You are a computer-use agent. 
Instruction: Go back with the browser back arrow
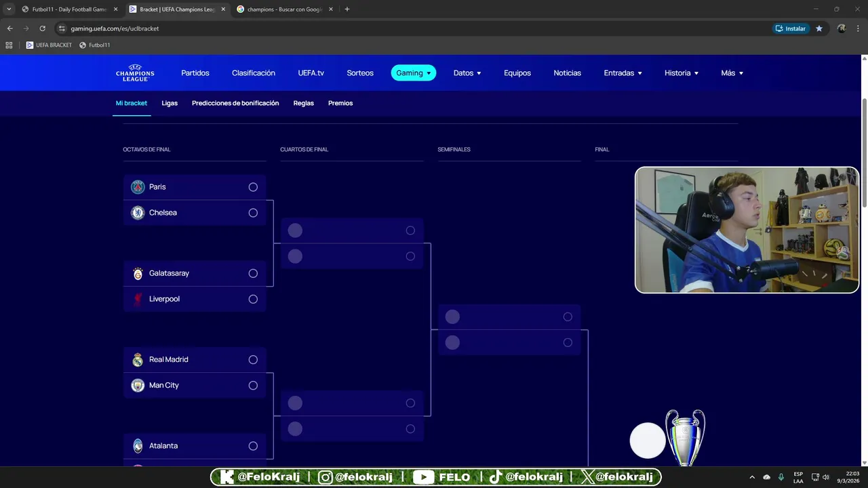(x=9, y=28)
